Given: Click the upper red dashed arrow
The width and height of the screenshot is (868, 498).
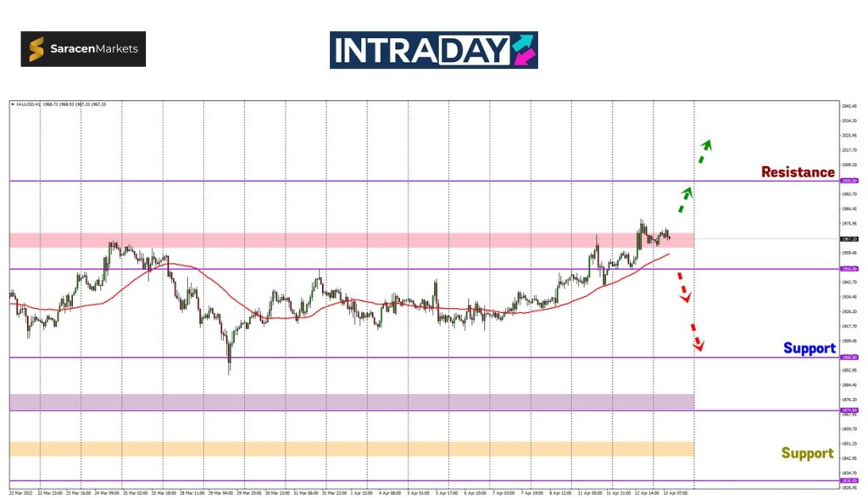Looking at the screenshot, I should [682, 291].
